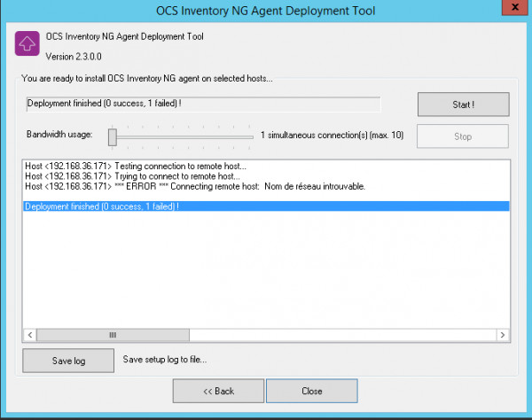Click the 'Bandwidth usage:' label

(x=59, y=134)
